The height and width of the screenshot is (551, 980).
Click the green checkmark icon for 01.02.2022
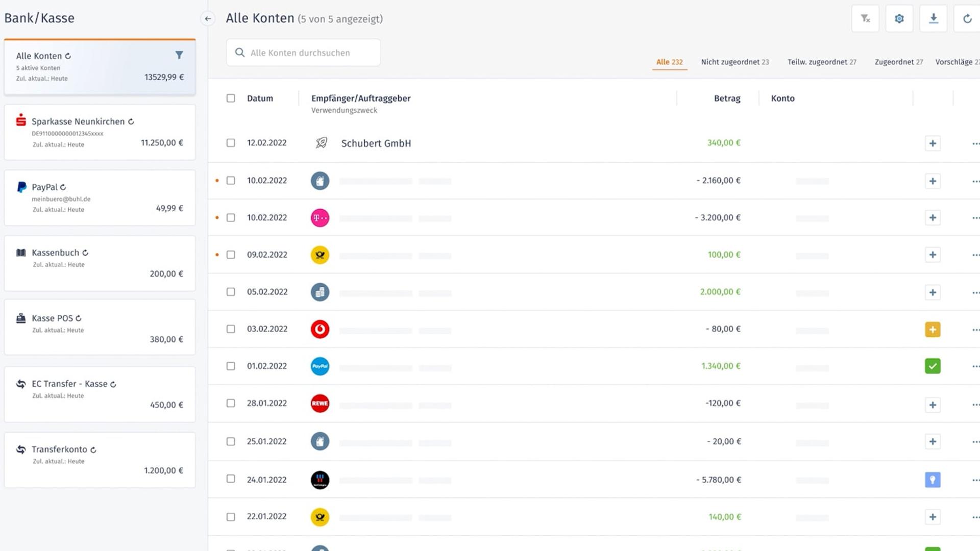click(933, 366)
